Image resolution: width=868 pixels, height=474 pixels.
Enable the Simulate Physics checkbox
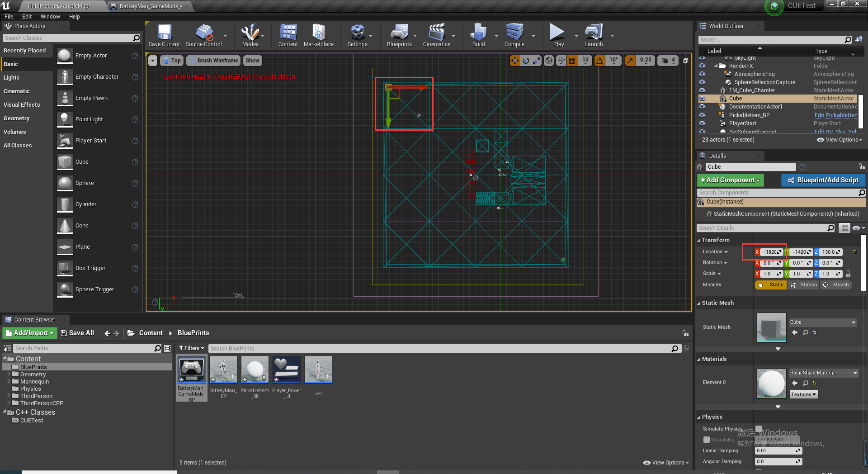(x=759, y=429)
